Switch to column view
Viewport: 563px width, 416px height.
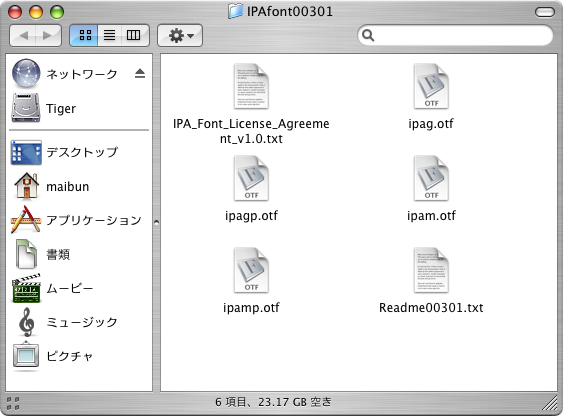tap(134, 35)
